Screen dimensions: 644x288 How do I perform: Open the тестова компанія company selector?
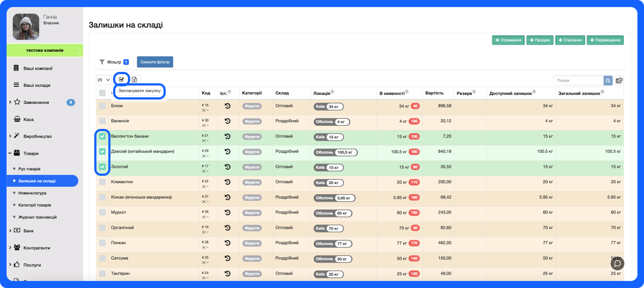coord(45,50)
